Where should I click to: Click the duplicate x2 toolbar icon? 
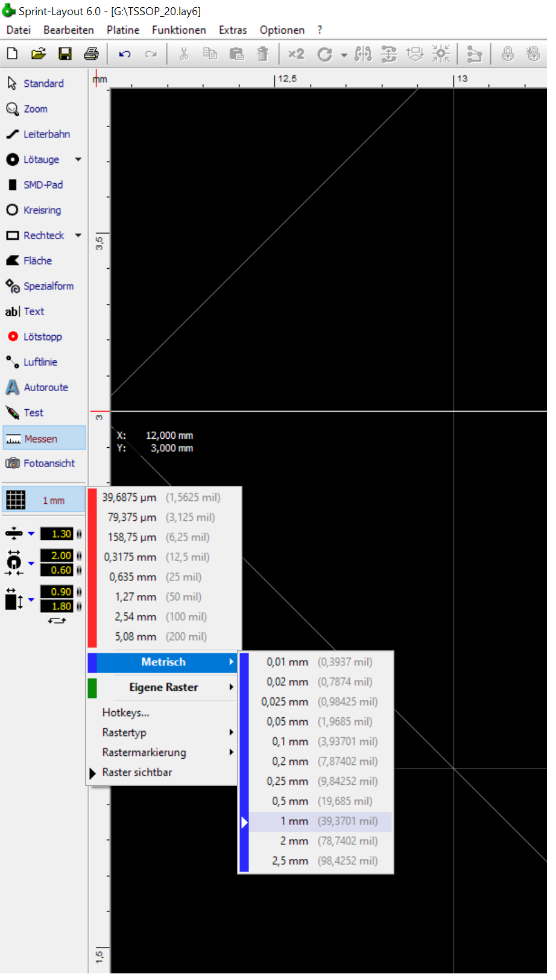[295, 54]
